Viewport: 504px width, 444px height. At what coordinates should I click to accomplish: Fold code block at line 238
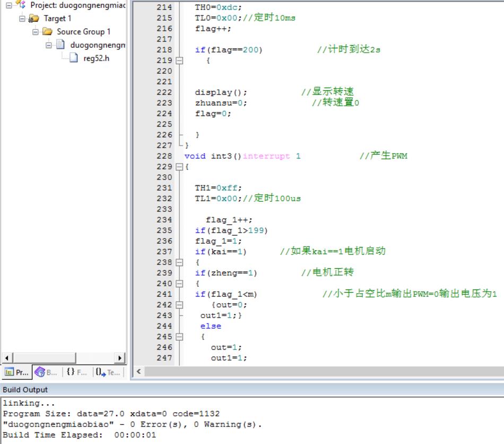(179, 262)
